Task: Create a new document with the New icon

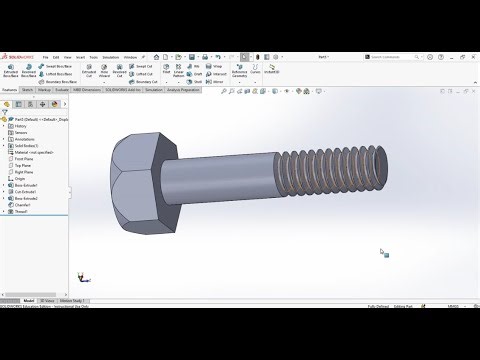Action: [166, 57]
